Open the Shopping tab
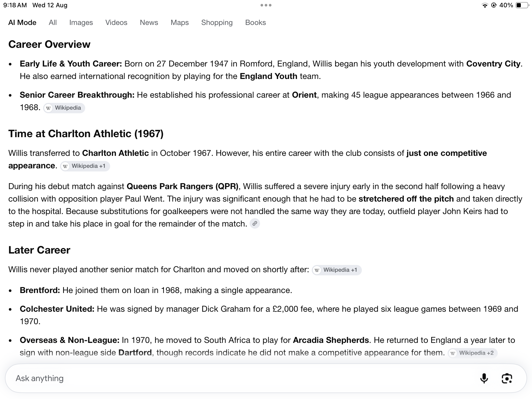The width and height of the screenshot is (532, 399). pyautogui.click(x=217, y=23)
